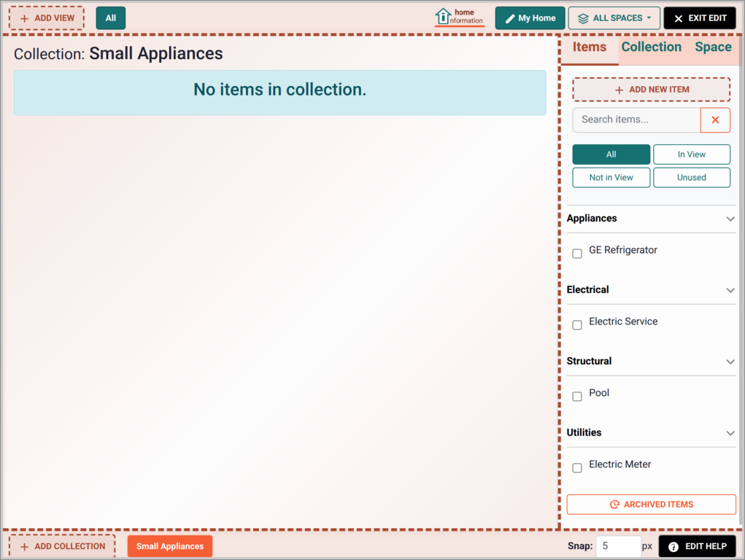Screen dimensions: 745x560
Task: Click the Electric Service item label
Action: pos(623,322)
